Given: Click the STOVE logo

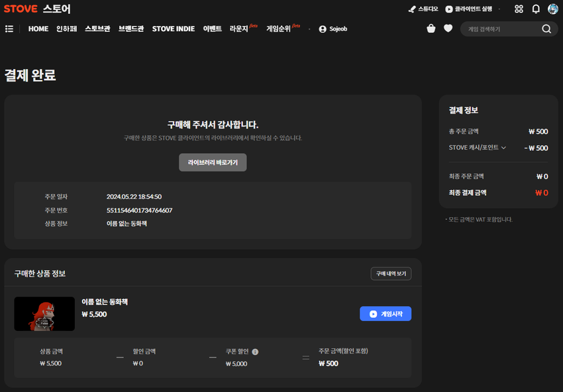Looking at the screenshot, I should pos(21,9).
